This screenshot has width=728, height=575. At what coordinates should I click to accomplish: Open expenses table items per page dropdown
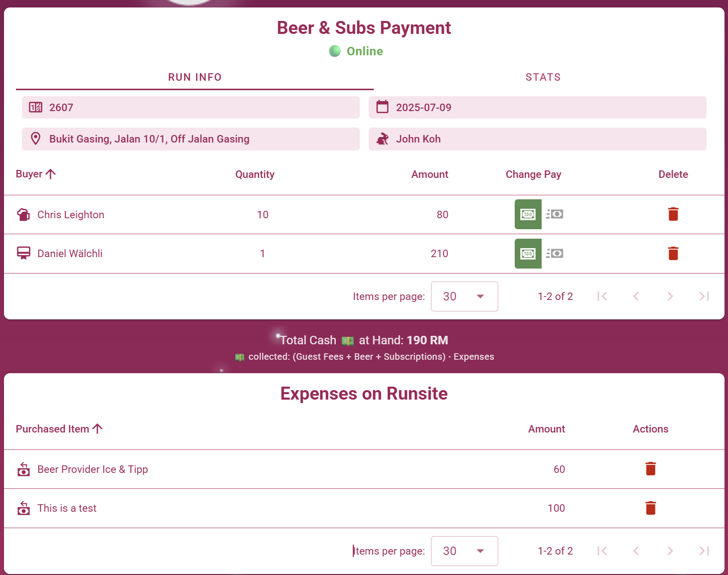coord(464,551)
